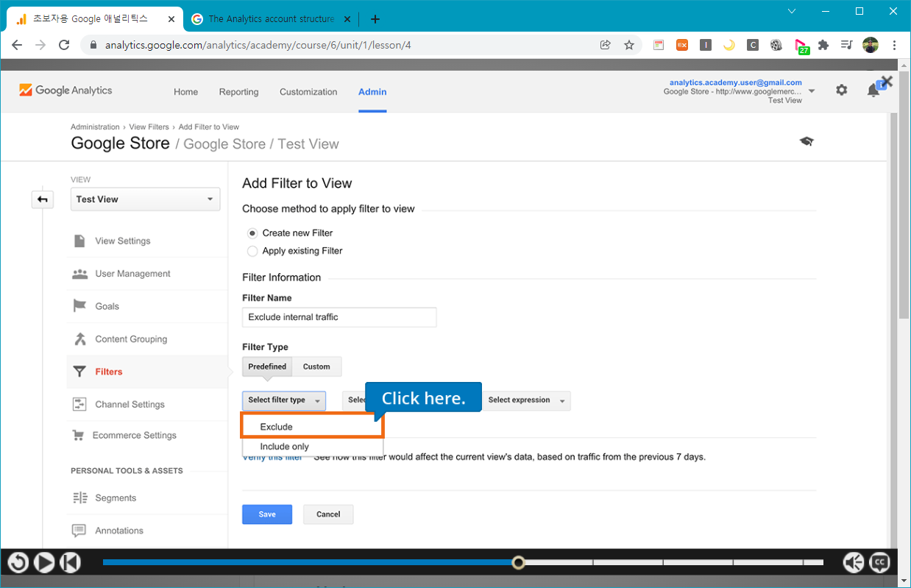Click the Cancel button
Image resolution: width=911 pixels, height=588 pixels.
(328, 514)
